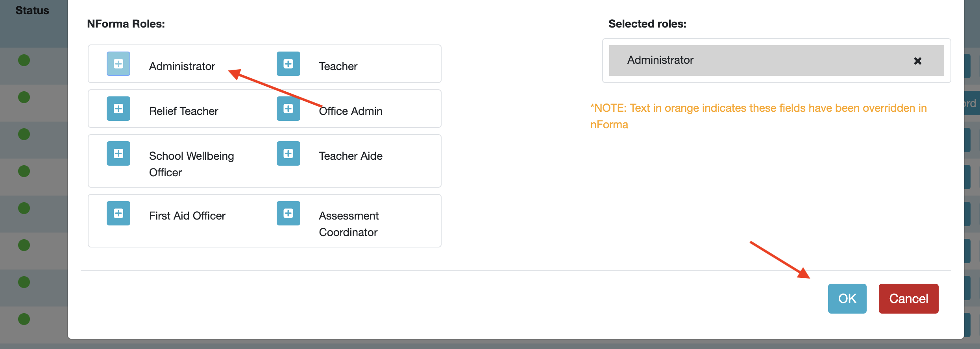Add the Relief Teacher role plus icon
The height and width of the screenshot is (349, 980).
pos(118,109)
